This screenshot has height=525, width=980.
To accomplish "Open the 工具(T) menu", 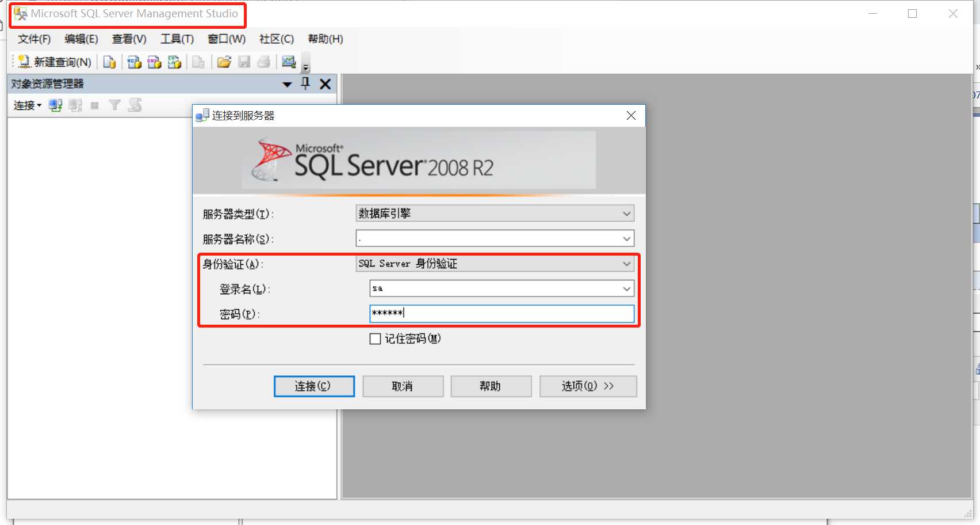I will [177, 39].
